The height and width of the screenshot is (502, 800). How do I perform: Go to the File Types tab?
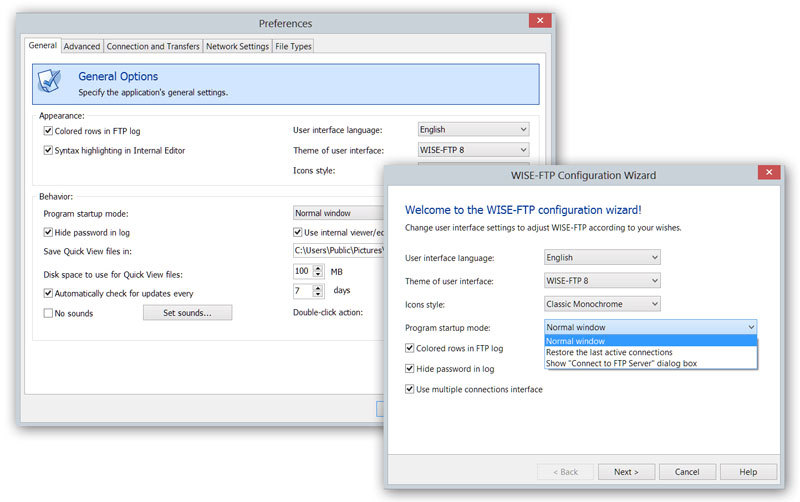(x=293, y=46)
